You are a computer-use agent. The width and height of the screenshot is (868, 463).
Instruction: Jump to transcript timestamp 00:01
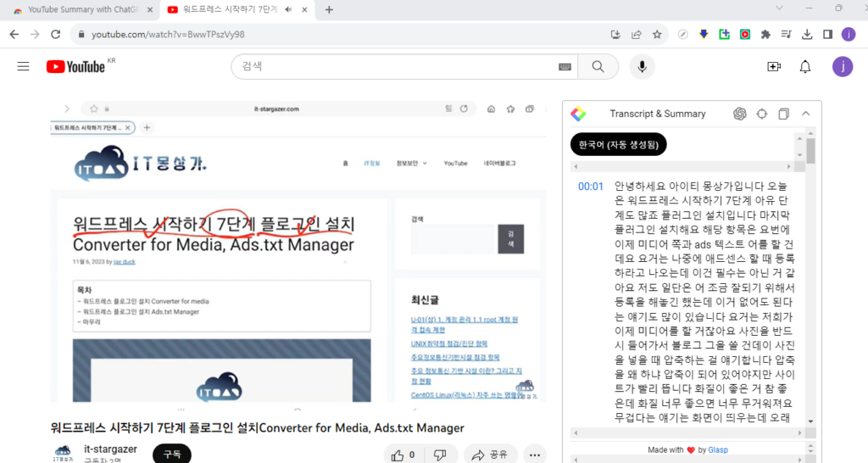tap(591, 187)
